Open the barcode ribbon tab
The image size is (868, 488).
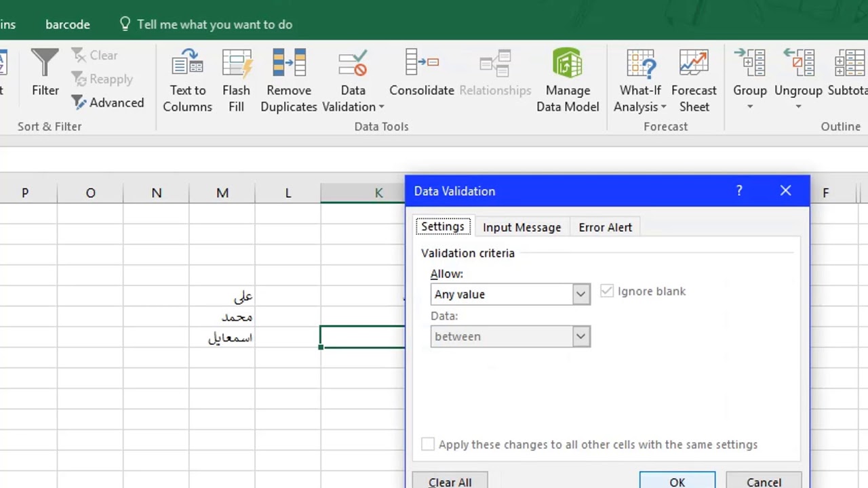point(68,24)
